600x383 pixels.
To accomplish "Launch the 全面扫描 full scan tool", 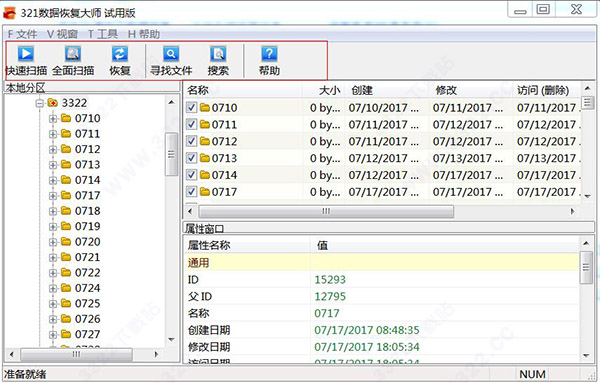I will pos(73,60).
